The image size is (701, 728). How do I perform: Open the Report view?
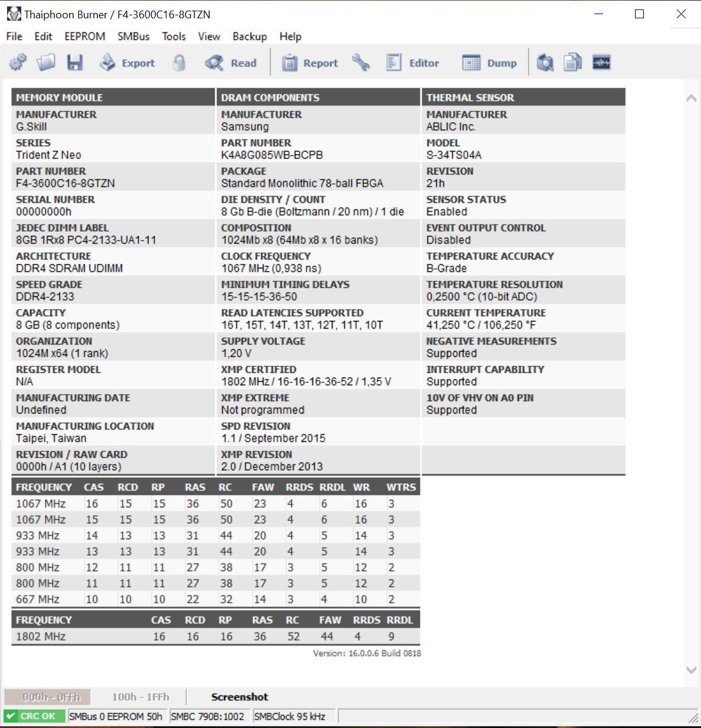coord(310,63)
